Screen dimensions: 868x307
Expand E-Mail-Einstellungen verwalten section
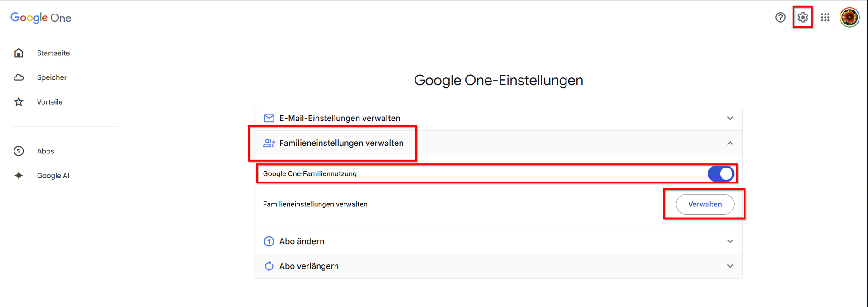(x=730, y=118)
